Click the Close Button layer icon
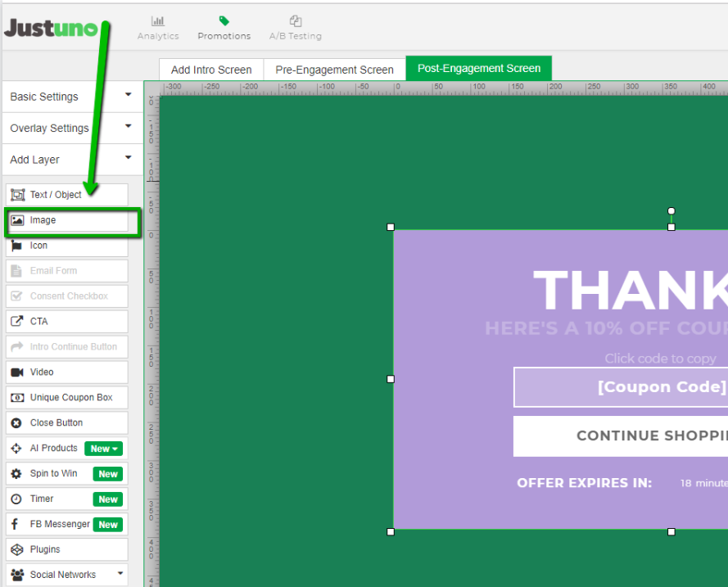The height and width of the screenshot is (587, 728). [x=17, y=423]
